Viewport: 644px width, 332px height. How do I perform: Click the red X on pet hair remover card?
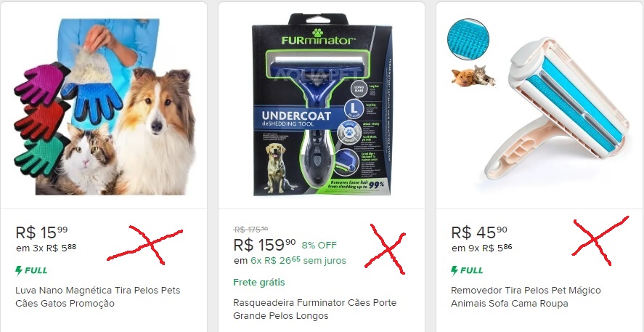[x=600, y=240]
